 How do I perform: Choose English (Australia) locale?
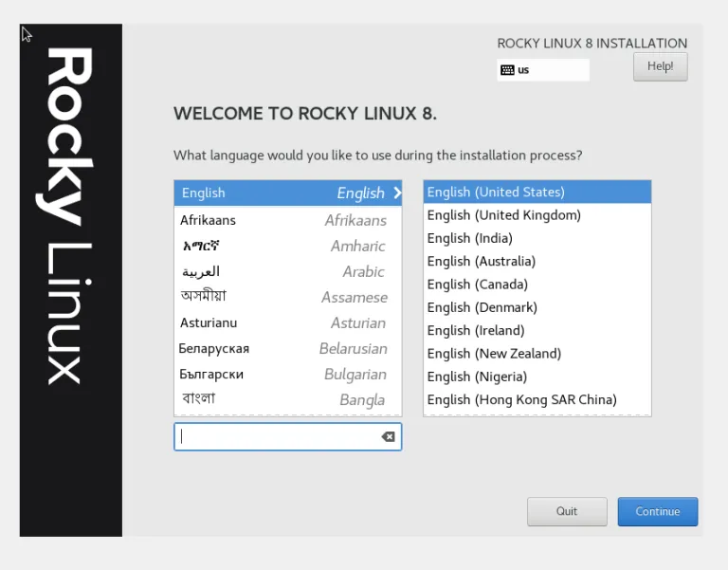point(537,261)
